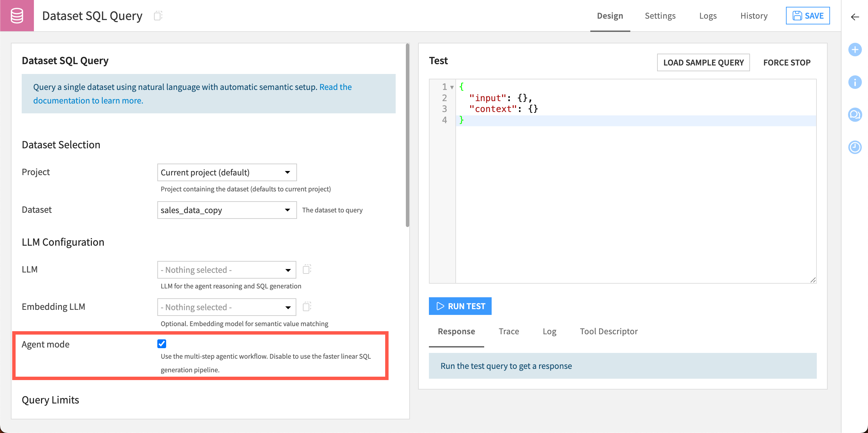Open the Project dropdown

[x=227, y=172]
